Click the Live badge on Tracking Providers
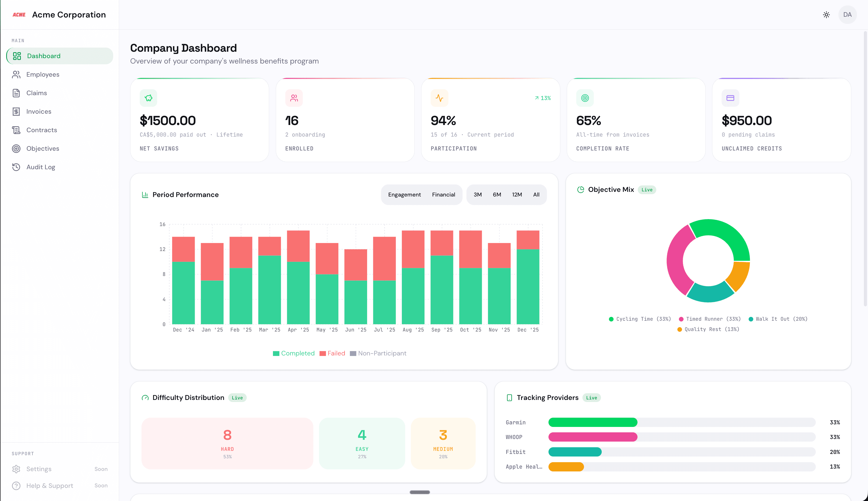The image size is (868, 501). pyautogui.click(x=591, y=398)
